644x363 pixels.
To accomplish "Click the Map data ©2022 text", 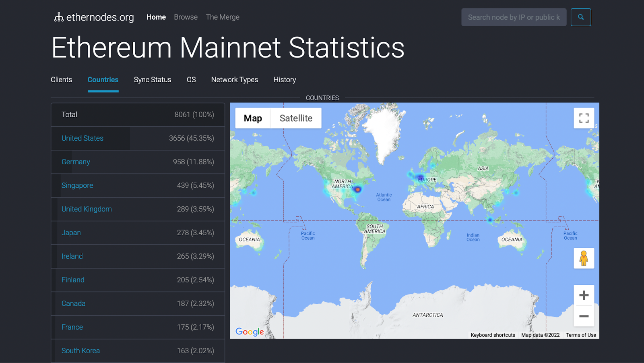I will click(x=541, y=335).
